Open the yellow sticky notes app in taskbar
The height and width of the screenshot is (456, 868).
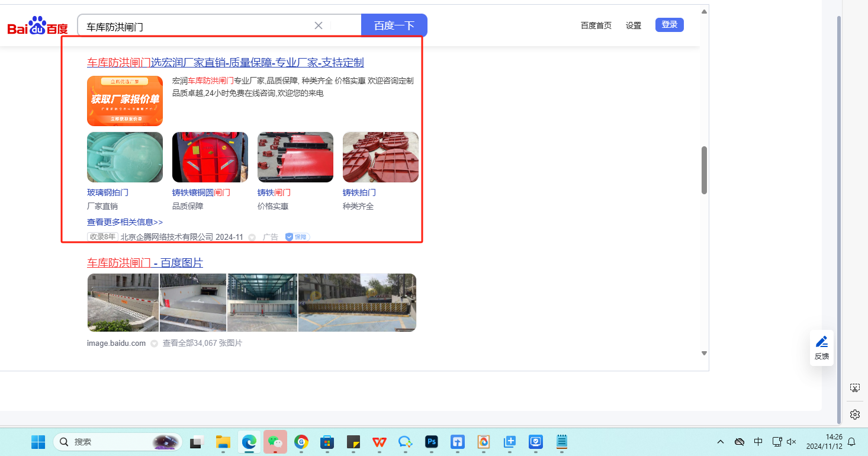pyautogui.click(x=353, y=442)
